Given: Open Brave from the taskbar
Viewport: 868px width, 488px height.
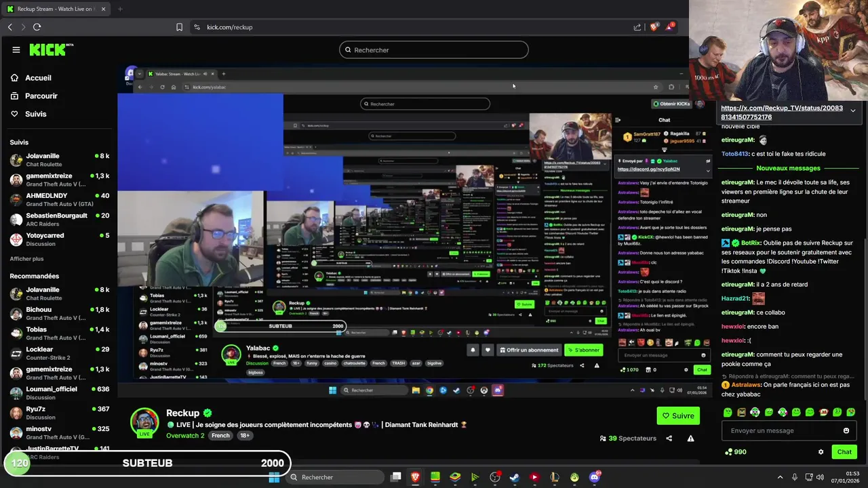Looking at the screenshot, I should (415, 477).
